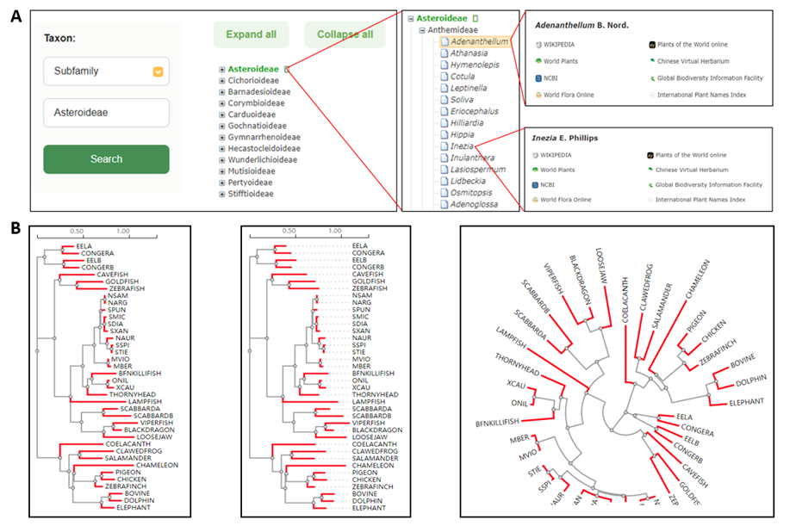The image size is (796, 532).
Task: Click the Collapse all button
Action: [x=344, y=34]
